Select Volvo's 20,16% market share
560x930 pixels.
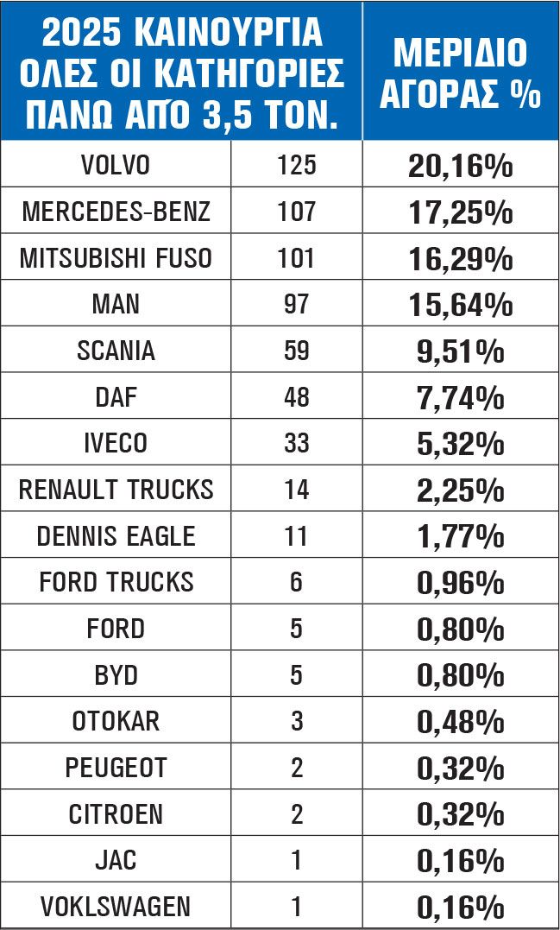tap(460, 166)
